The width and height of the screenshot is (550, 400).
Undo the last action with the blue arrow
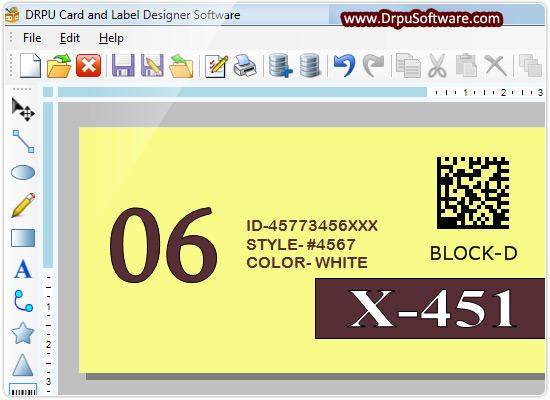(x=344, y=66)
